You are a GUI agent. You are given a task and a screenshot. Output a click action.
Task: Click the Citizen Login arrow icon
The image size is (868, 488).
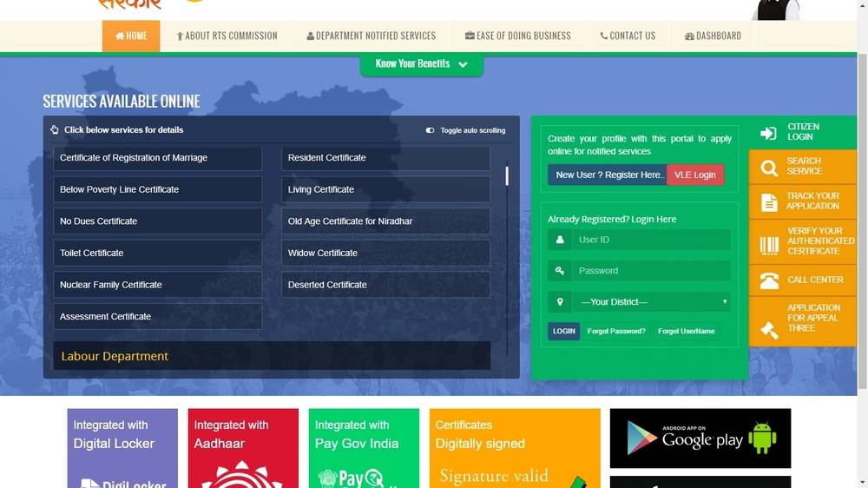coord(768,133)
